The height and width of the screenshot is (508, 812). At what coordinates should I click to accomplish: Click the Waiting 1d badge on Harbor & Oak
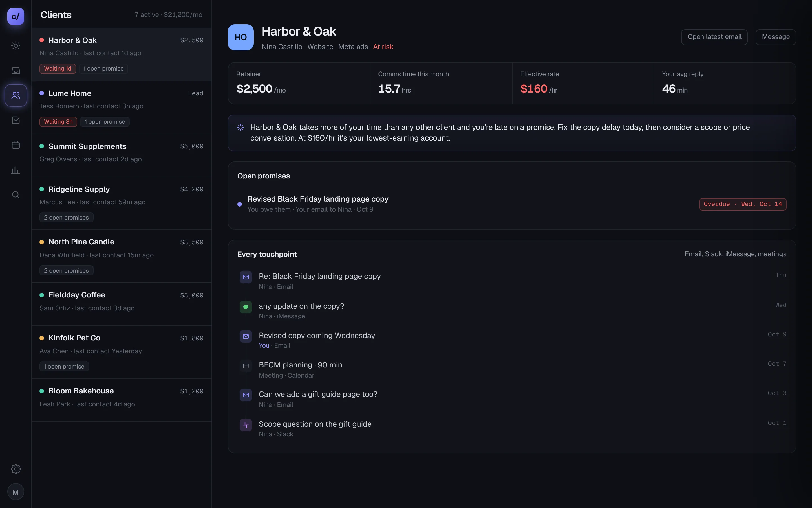point(58,69)
